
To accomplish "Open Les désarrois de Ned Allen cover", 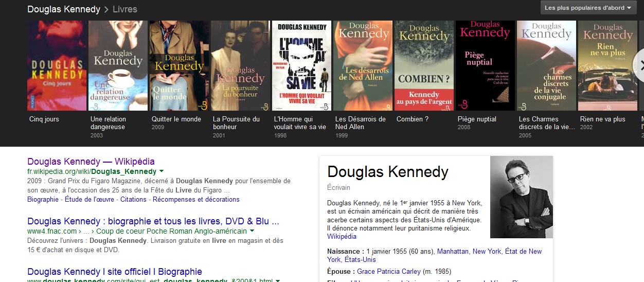I will click(x=363, y=65).
